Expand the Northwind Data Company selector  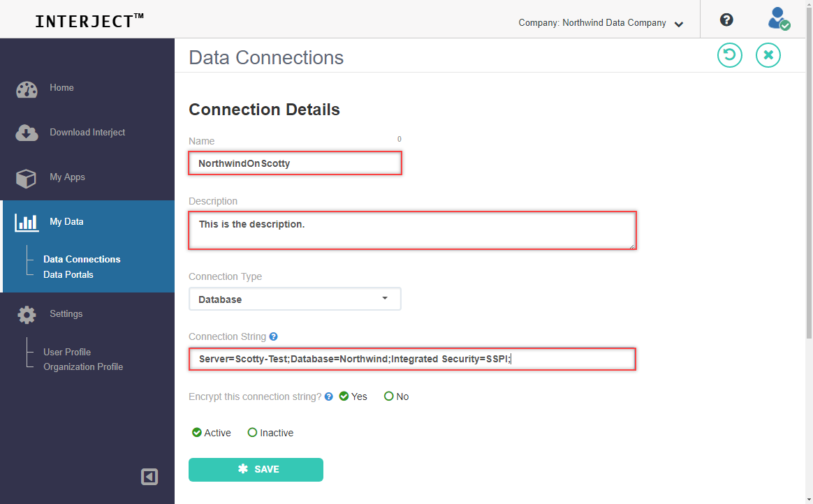point(601,23)
